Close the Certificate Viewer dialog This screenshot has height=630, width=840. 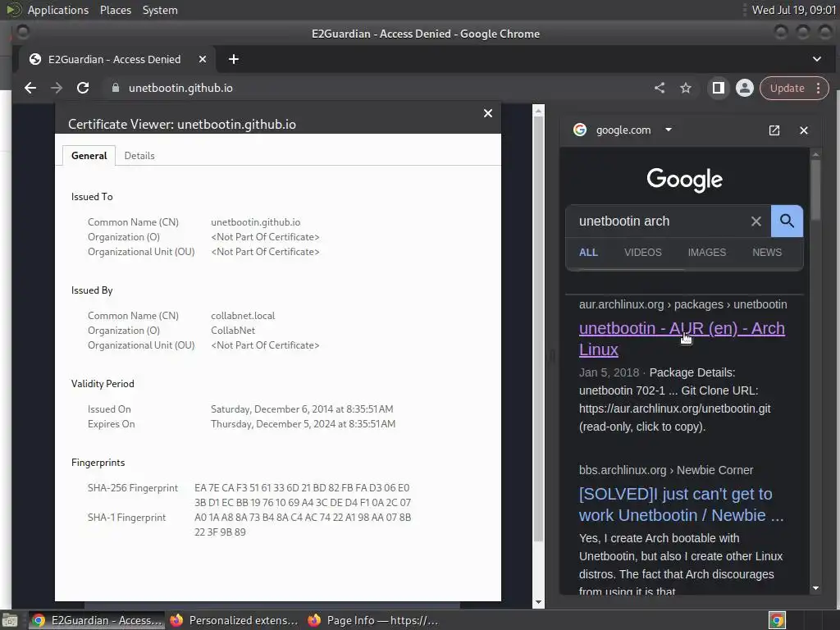click(488, 113)
